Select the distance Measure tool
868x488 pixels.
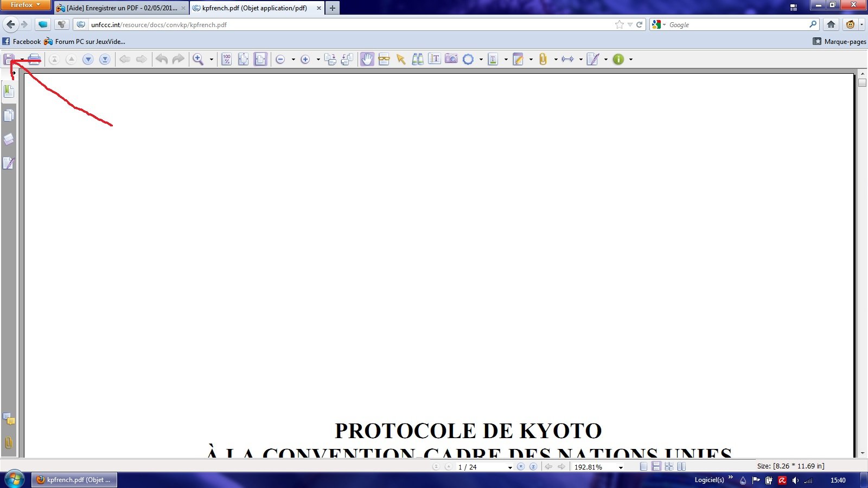point(568,59)
